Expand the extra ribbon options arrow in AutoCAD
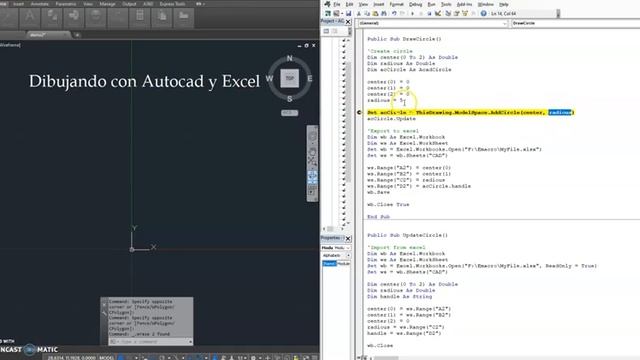The image size is (640, 360). (x=200, y=4)
